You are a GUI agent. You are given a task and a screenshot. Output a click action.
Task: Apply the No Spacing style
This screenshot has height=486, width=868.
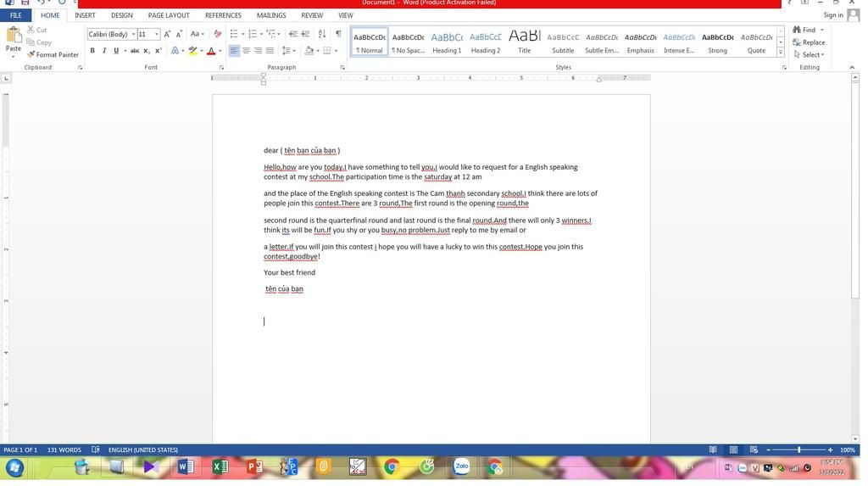tap(408, 42)
